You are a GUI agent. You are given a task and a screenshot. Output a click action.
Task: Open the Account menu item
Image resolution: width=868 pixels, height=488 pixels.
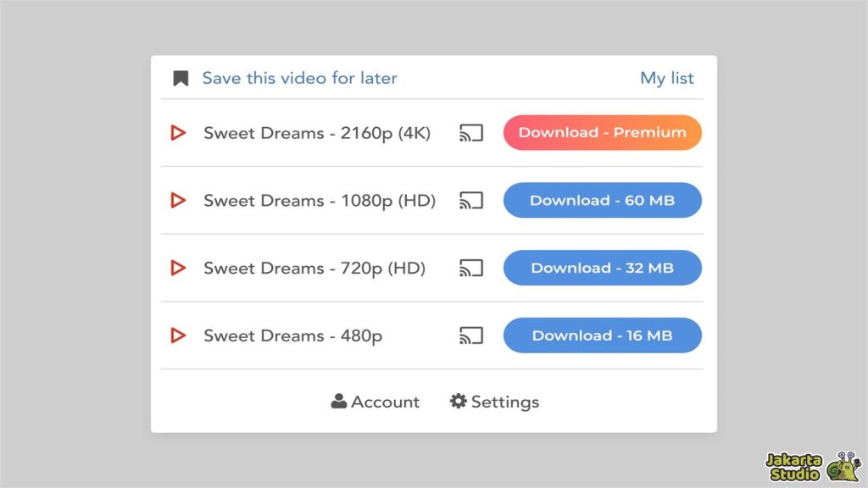[376, 402]
